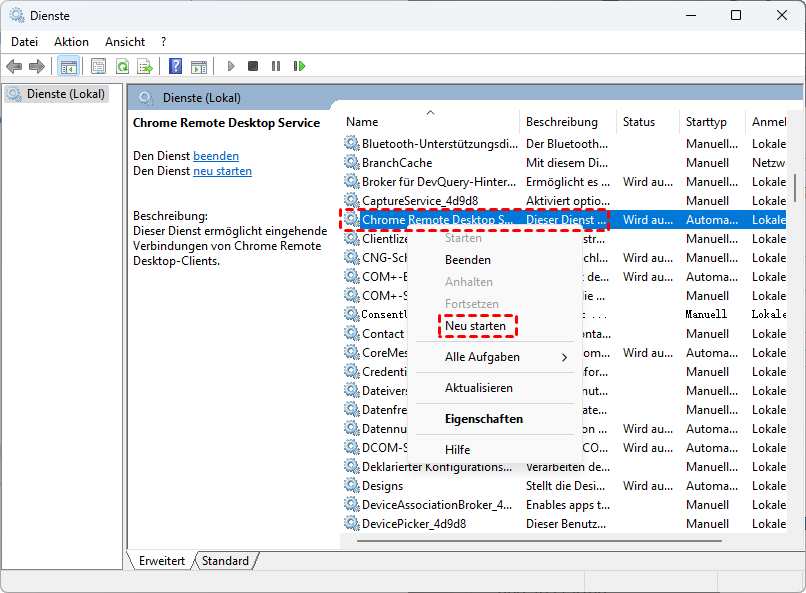This screenshot has height=593, width=806.
Task: Open the blue Help question mark icon
Action: [175, 66]
